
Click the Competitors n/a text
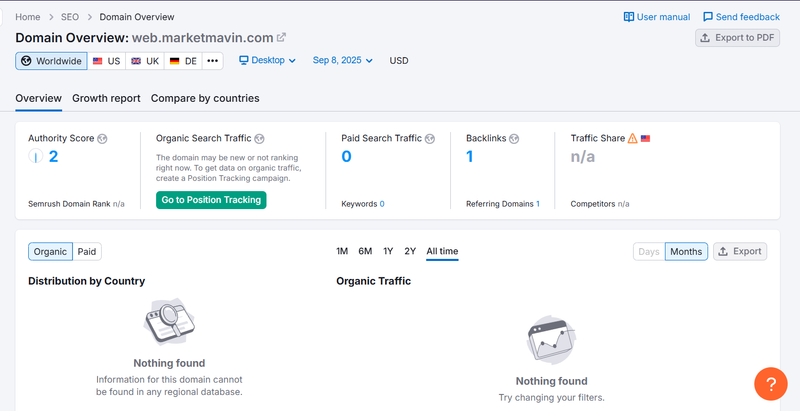pyautogui.click(x=600, y=204)
